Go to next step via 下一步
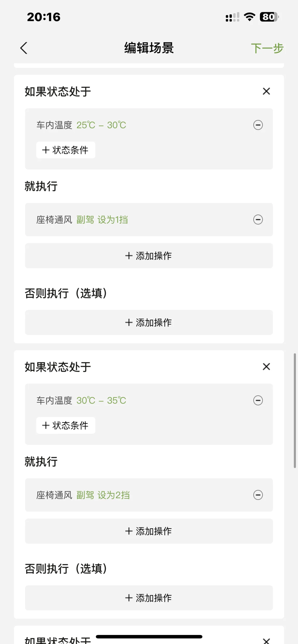298x644 pixels. [267, 48]
